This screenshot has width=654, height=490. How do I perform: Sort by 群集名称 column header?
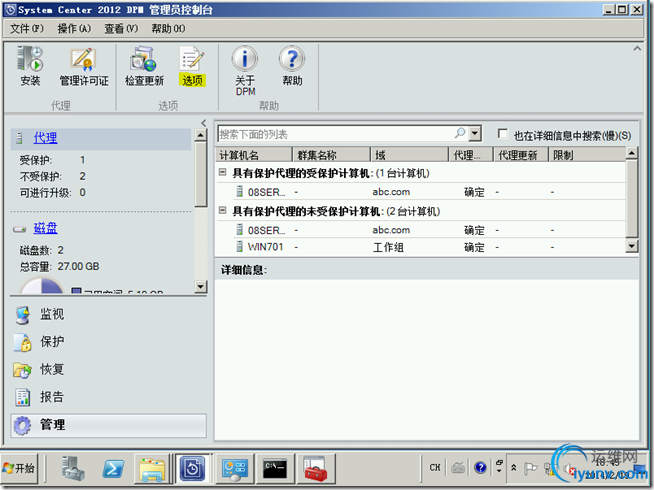click(331, 155)
